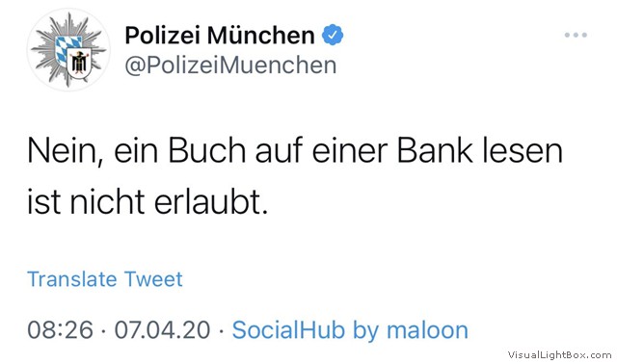Click the word "Nein" starting the tweet
The width and height of the screenshot is (617, 364).
coord(62,151)
